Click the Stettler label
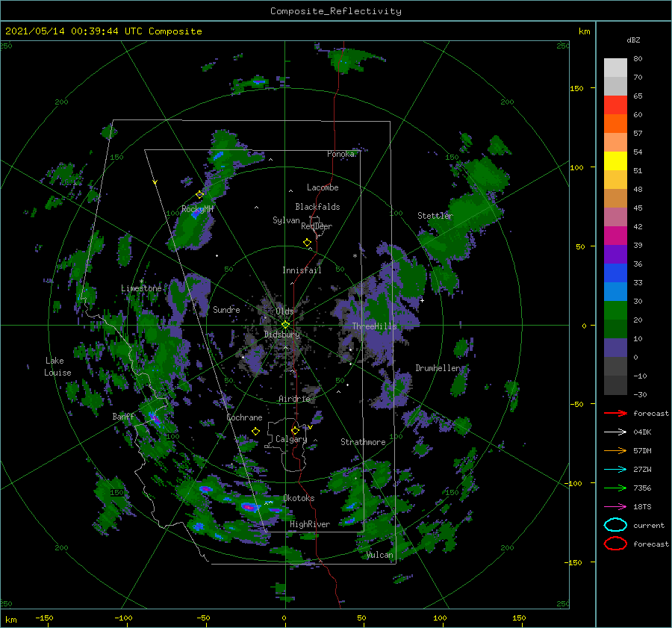The image size is (672, 628). [435, 216]
